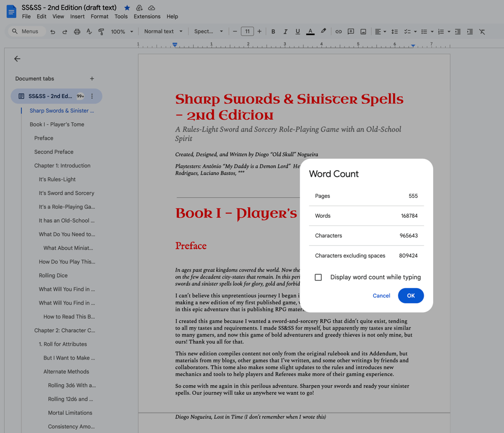Open the Format menu

(x=99, y=17)
